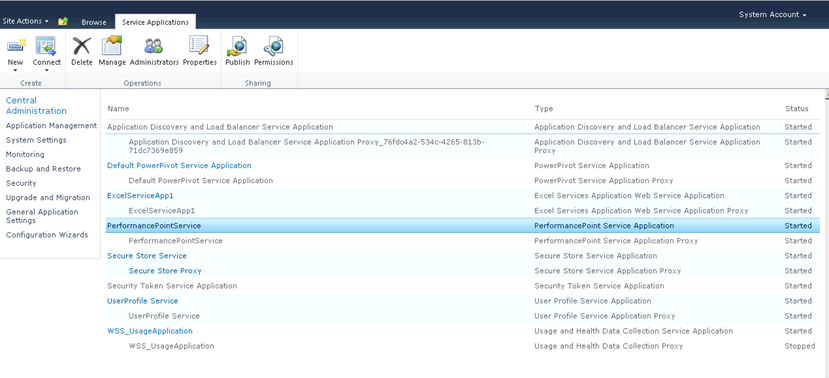Open General Application Settings in sidebar
The image size is (829, 378).
(42, 216)
